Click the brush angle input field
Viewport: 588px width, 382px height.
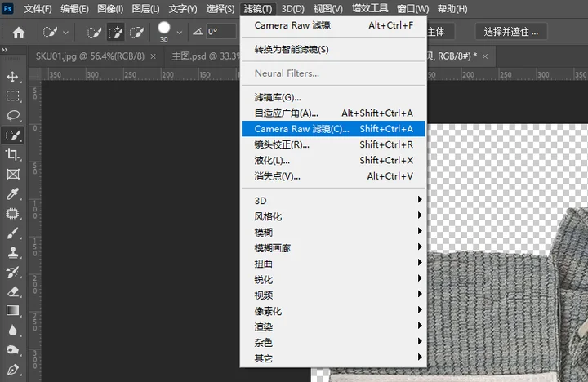point(220,32)
